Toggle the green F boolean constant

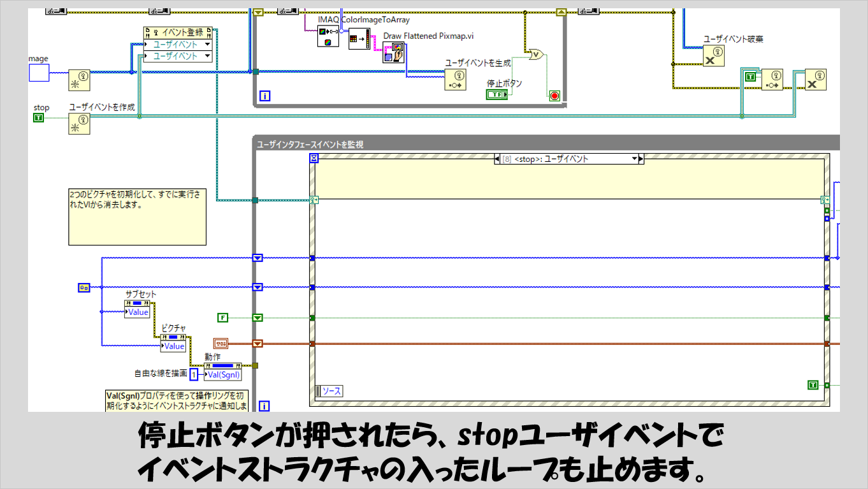(222, 317)
